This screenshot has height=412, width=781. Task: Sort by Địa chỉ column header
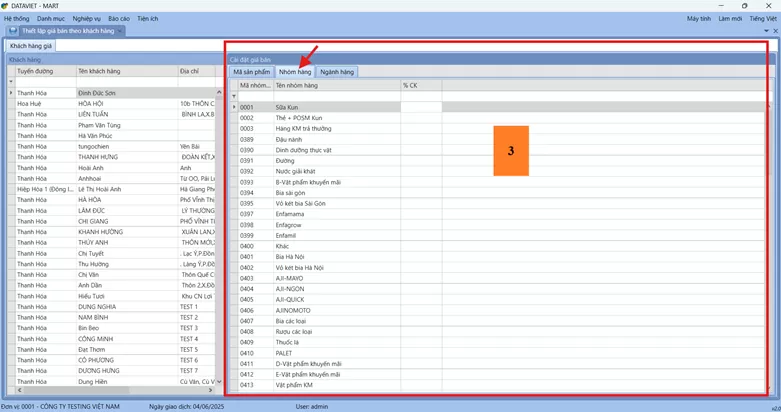pos(197,71)
